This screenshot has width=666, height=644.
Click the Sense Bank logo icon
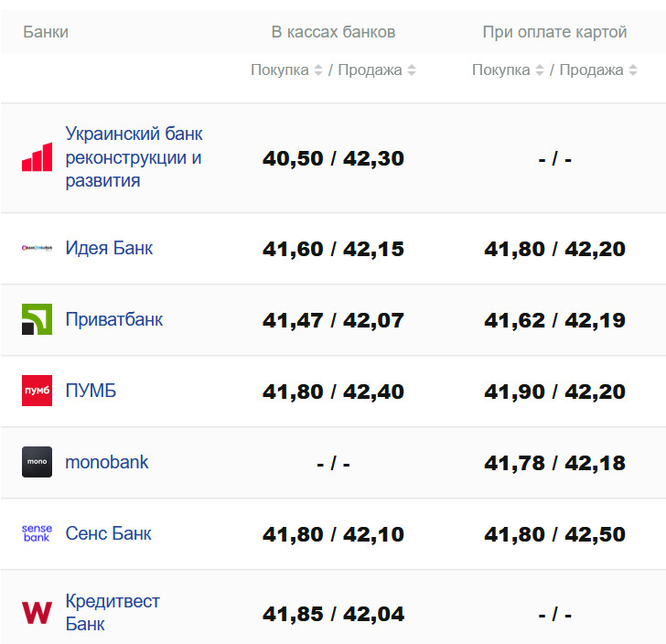click(x=38, y=533)
